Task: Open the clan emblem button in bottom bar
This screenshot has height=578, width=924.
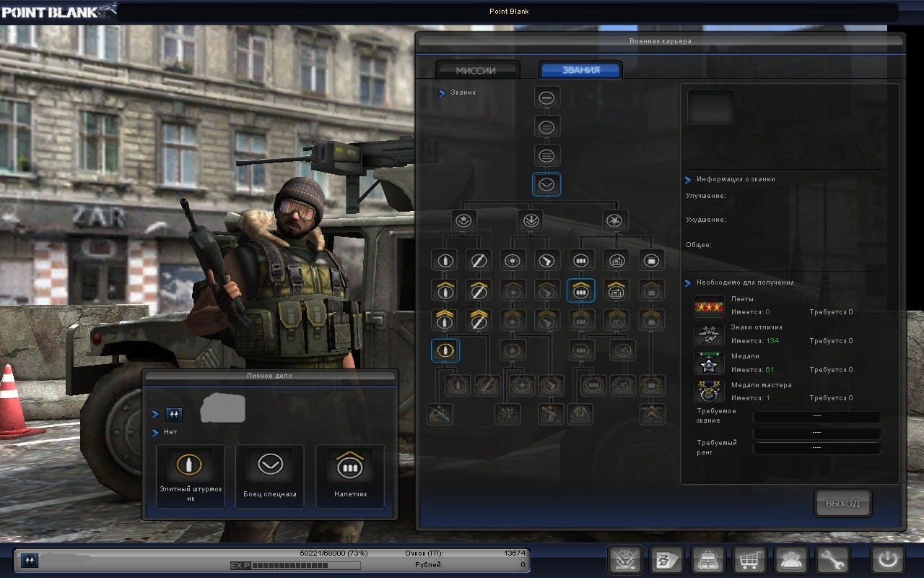Action: (x=625, y=560)
